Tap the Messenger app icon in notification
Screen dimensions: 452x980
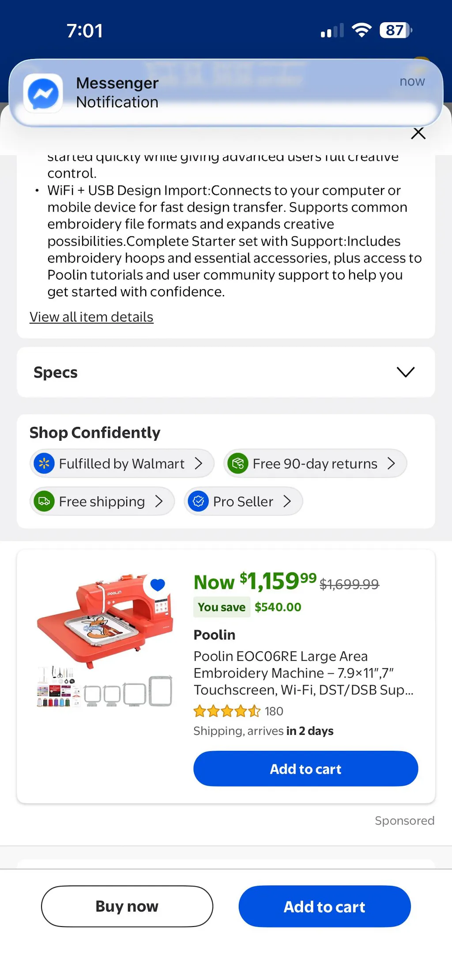pos(43,93)
